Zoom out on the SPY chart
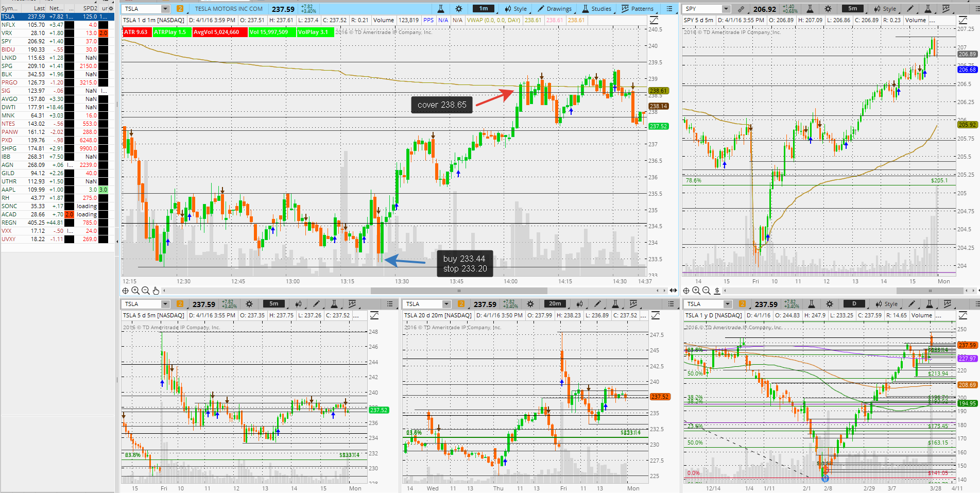980x493 pixels. [706, 291]
